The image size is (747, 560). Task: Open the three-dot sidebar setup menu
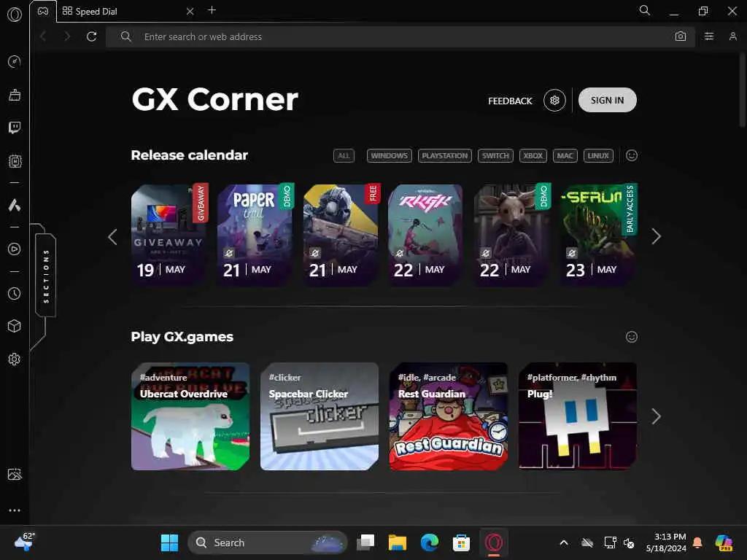(x=15, y=510)
